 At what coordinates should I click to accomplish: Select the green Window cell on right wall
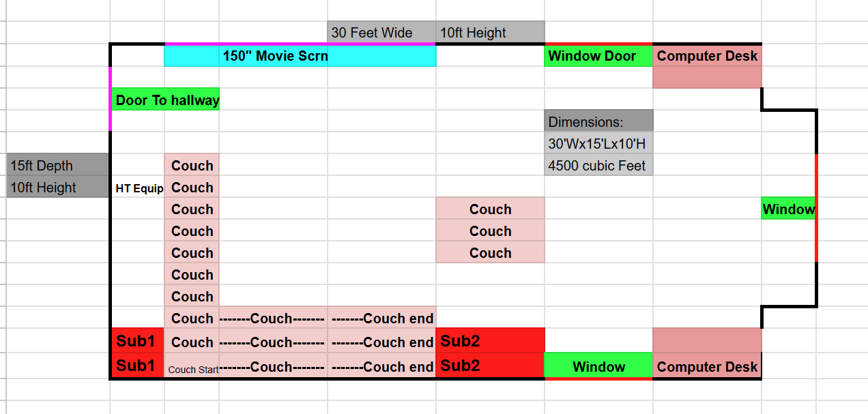[788, 209]
